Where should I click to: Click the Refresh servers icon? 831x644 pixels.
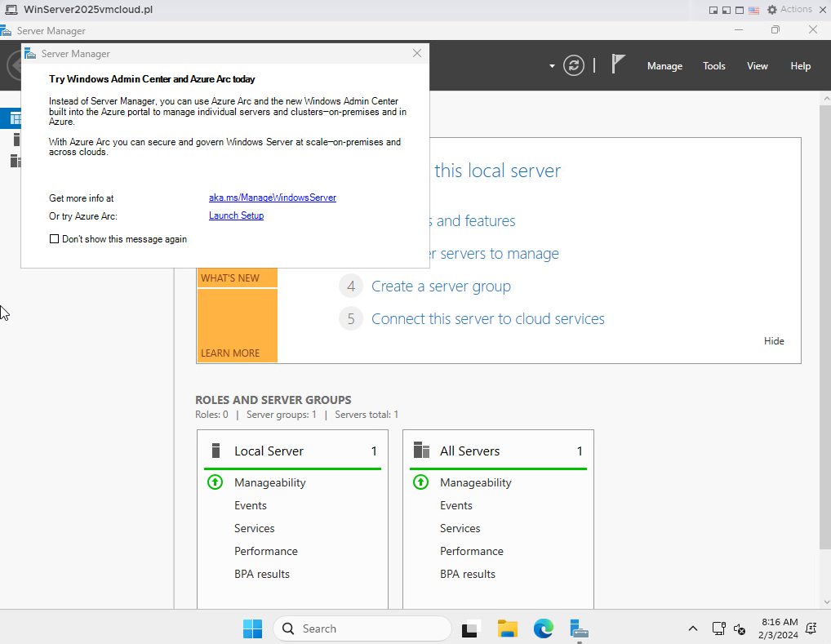point(574,66)
